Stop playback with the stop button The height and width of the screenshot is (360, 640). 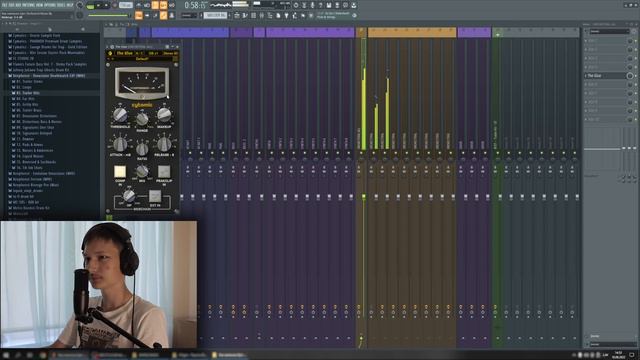(x=106, y=5)
